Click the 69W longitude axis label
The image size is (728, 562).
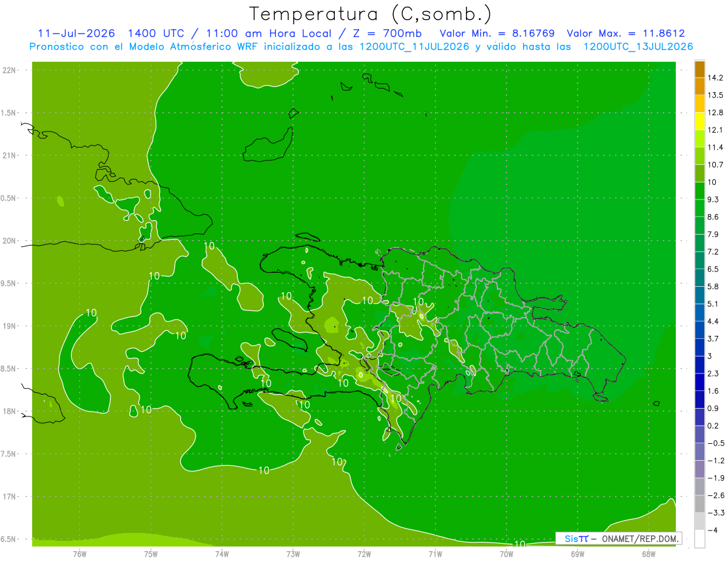pos(578,554)
